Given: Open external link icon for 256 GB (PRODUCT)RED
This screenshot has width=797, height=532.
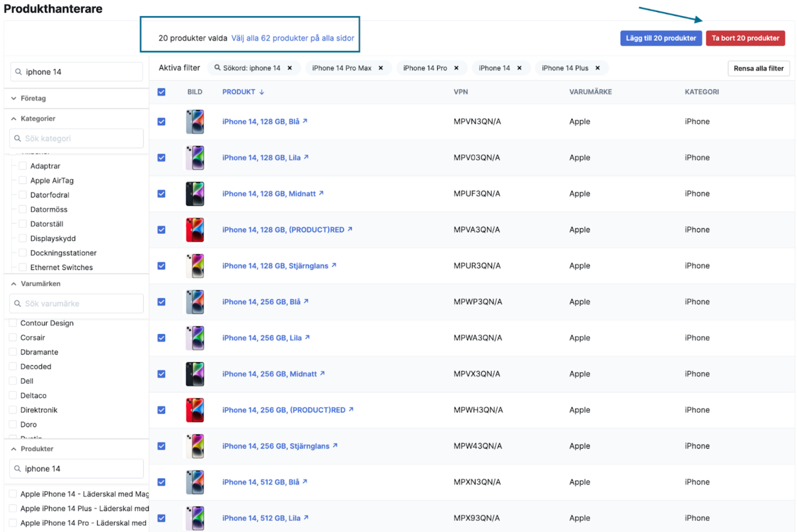Looking at the screenshot, I should coord(351,409).
